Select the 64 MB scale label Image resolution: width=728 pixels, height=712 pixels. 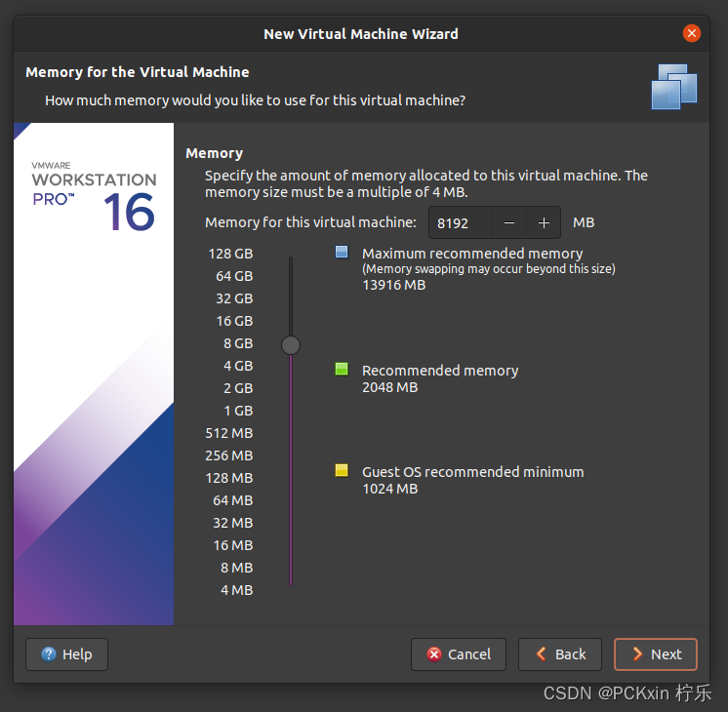(232, 500)
